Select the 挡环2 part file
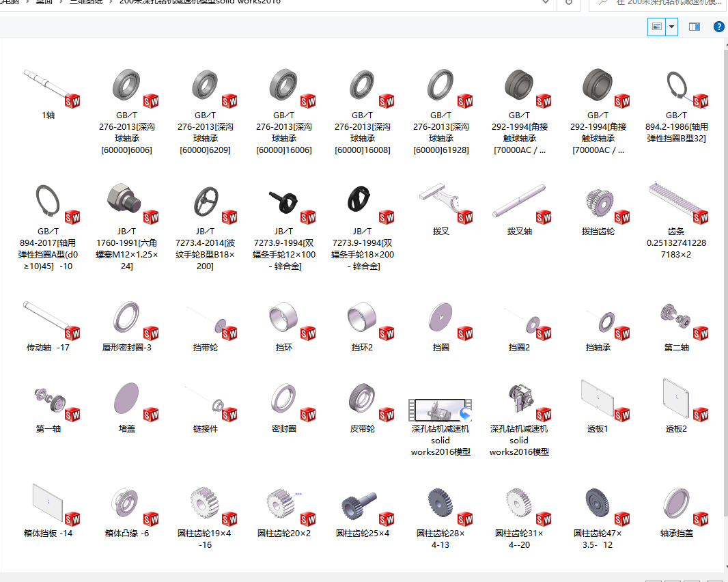This screenshot has height=582, width=728. point(362,325)
